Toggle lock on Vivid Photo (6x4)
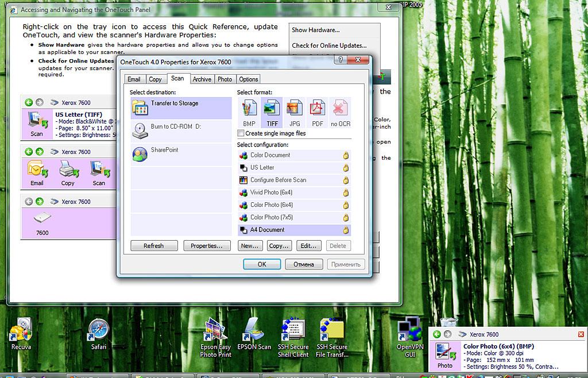The image size is (588, 378). (346, 193)
